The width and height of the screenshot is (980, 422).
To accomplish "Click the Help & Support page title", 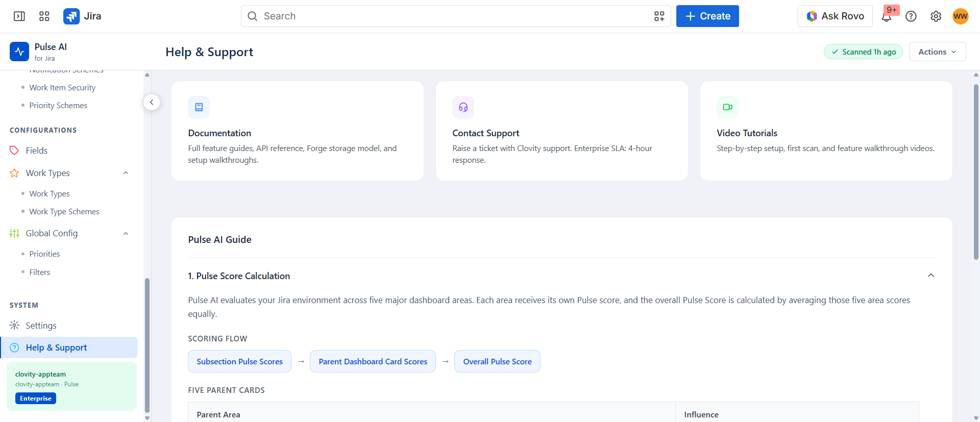I will pyautogui.click(x=209, y=52).
